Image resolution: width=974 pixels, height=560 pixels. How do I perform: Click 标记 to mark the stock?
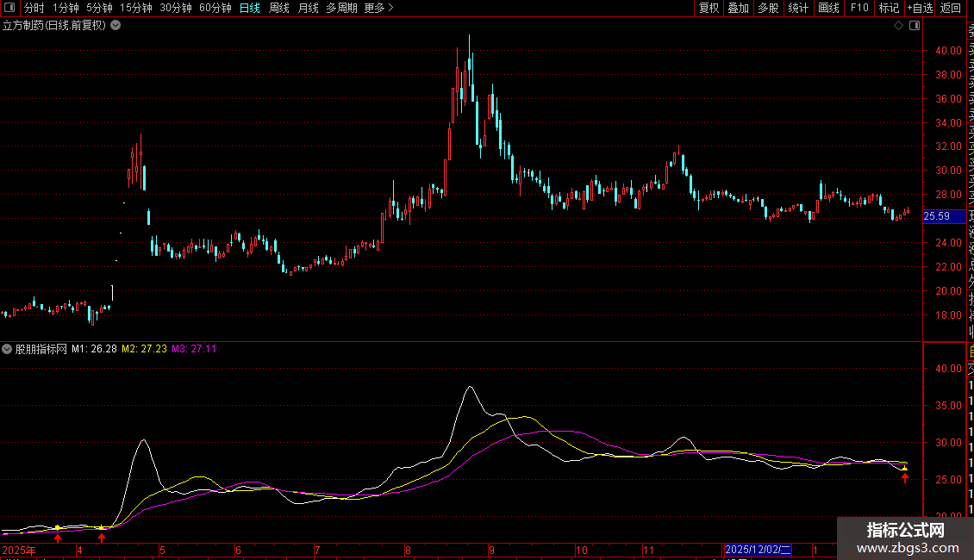tap(889, 8)
